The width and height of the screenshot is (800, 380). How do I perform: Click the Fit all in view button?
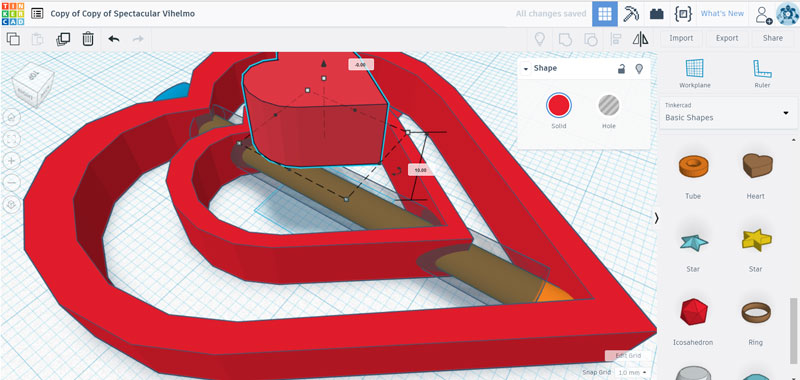pos(12,139)
